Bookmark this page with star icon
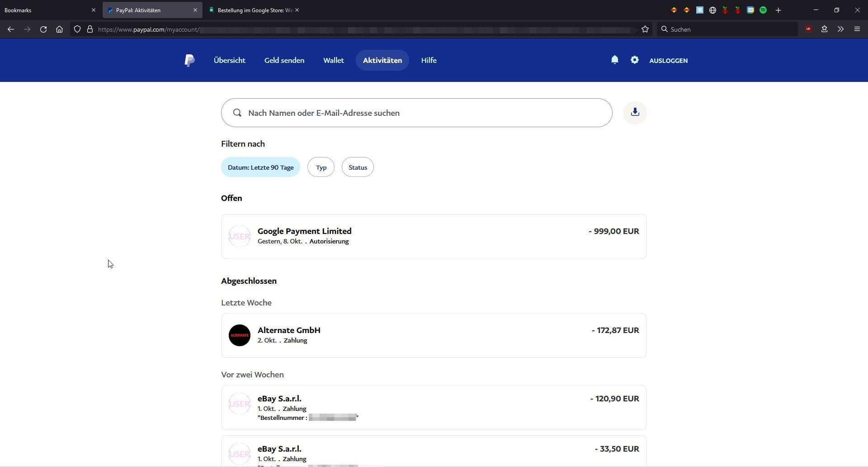Image resolution: width=868 pixels, height=467 pixels. tap(645, 29)
